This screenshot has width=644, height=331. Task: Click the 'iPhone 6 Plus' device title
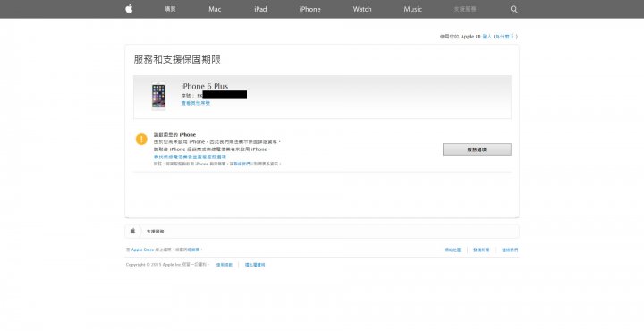click(205, 86)
